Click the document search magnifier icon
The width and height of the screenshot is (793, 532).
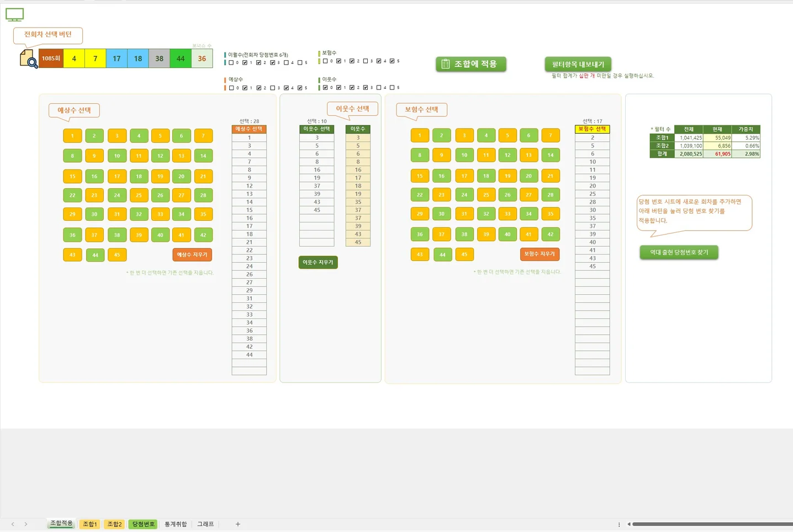[x=29, y=58]
